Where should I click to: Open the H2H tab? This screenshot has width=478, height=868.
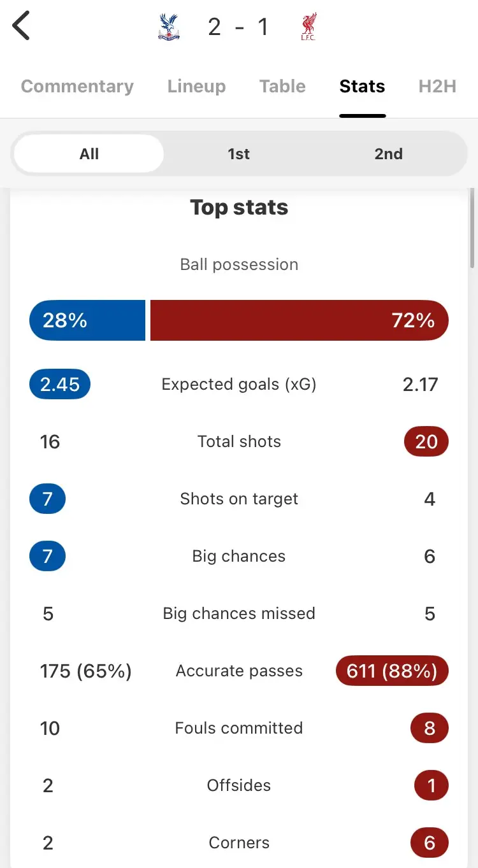437,87
